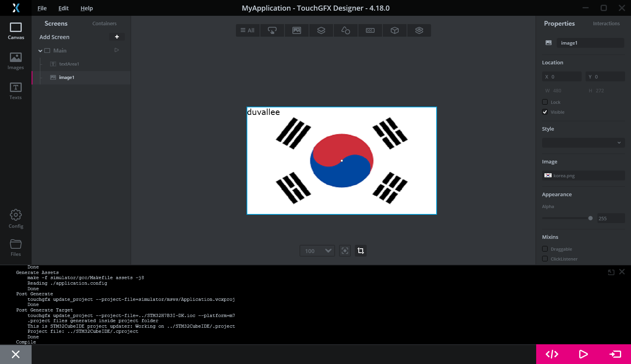
Task: Run the Main screen play triangle
Action: (x=117, y=50)
